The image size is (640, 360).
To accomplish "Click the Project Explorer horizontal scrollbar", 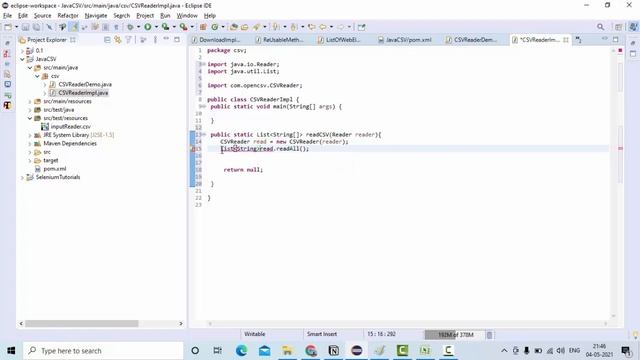I will click(x=82, y=324).
